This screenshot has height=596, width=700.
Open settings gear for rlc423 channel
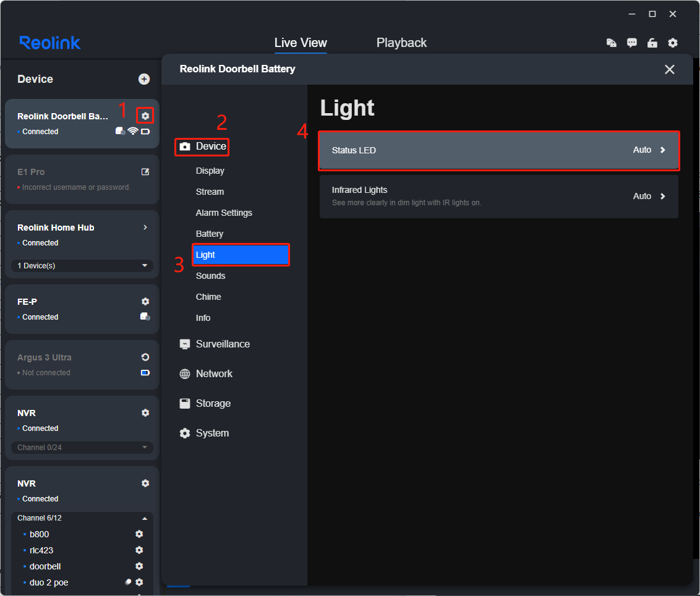tap(139, 550)
